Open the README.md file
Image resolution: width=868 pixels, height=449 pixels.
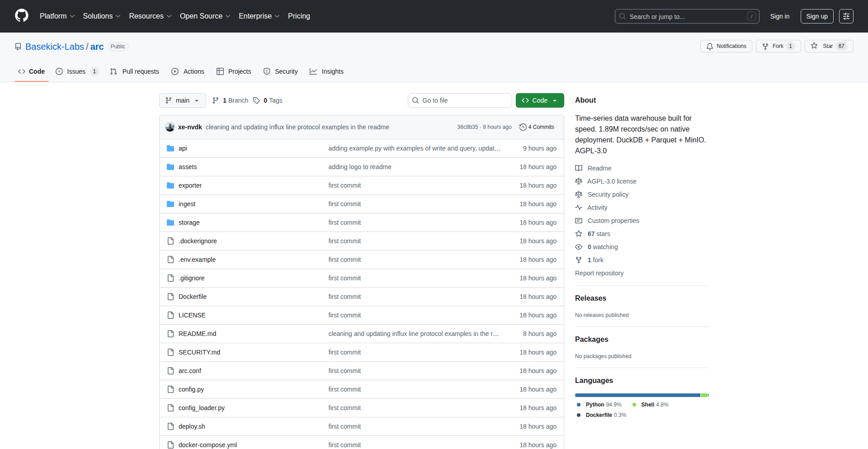pyautogui.click(x=197, y=334)
